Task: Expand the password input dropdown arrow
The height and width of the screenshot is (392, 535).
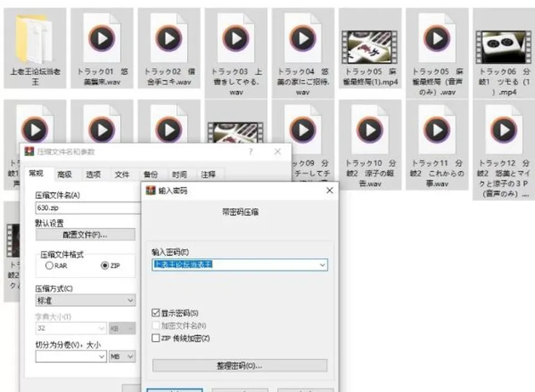Action: click(322, 265)
